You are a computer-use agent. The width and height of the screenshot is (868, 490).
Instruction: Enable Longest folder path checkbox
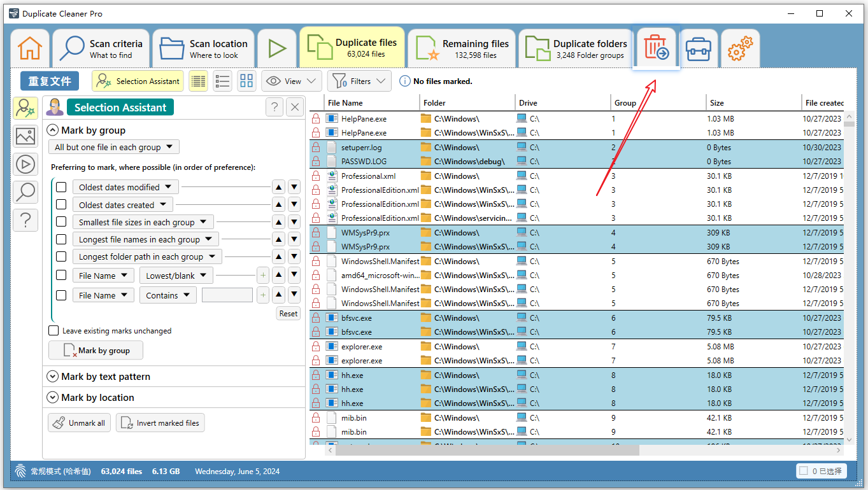coord(61,256)
